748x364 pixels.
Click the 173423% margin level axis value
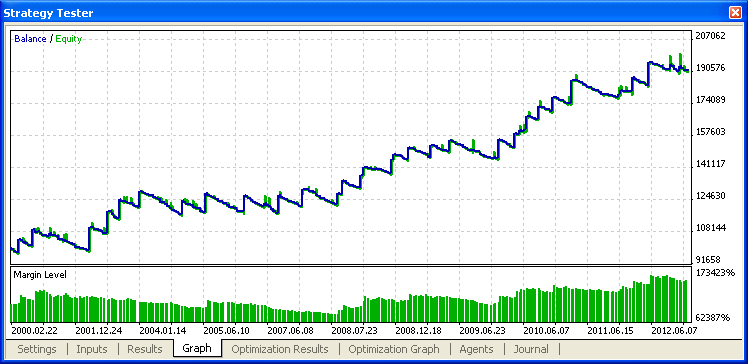pos(716,273)
